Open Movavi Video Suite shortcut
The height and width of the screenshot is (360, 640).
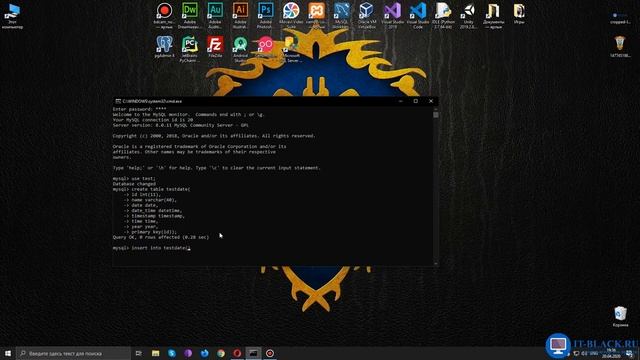pyautogui.click(x=291, y=16)
